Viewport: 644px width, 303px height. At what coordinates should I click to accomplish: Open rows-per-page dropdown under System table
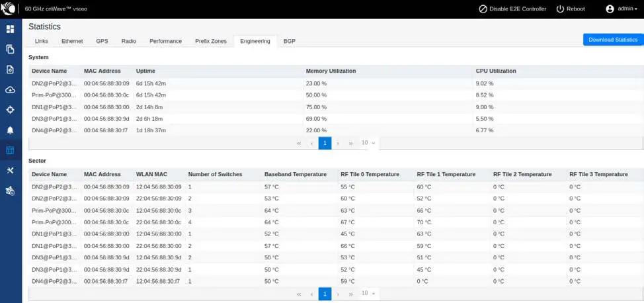[368, 143]
